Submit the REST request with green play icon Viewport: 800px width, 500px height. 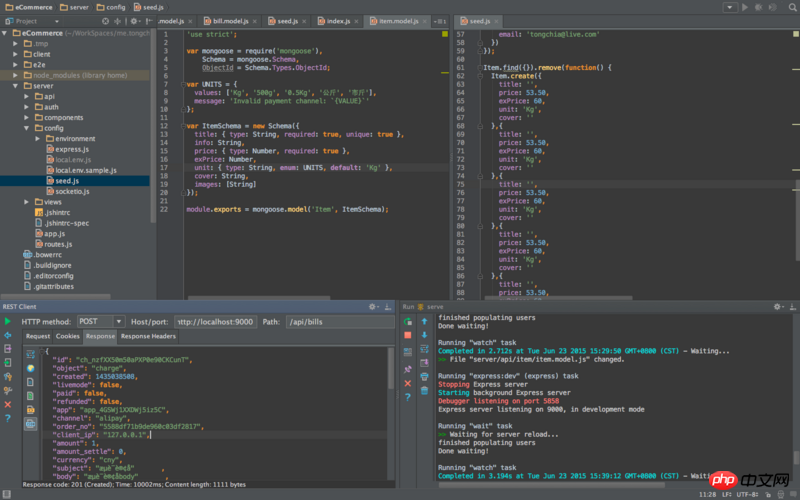[8, 321]
